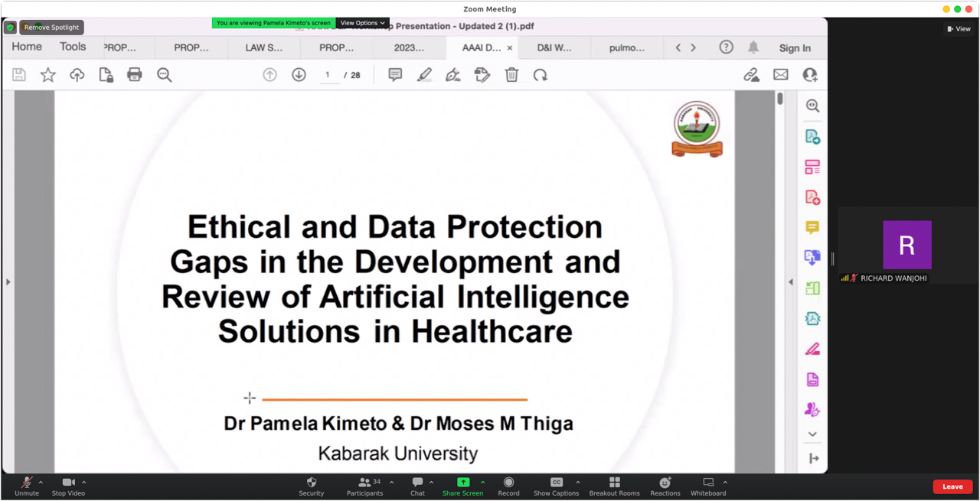980x501 pixels.
Task: Open the notifications bell
Action: click(x=753, y=47)
